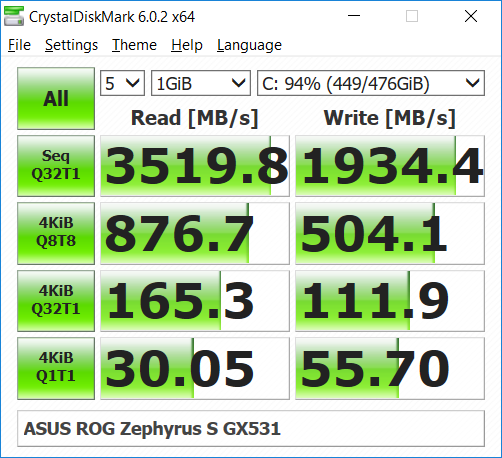Minimize the CrystalDiskMark window
The height and width of the screenshot is (458, 502).
354,16
